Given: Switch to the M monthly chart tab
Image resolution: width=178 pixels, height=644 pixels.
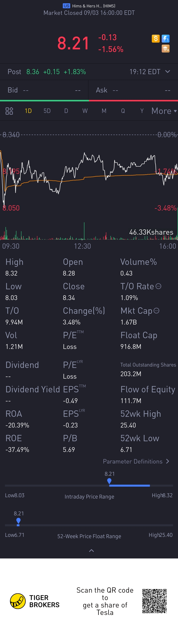Looking at the screenshot, I should point(104,111).
